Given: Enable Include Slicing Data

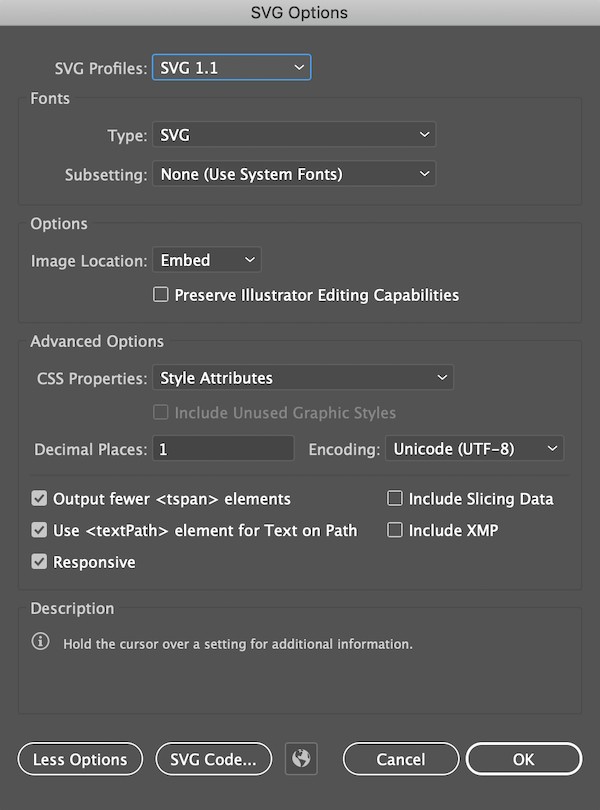Looking at the screenshot, I should 395,498.
